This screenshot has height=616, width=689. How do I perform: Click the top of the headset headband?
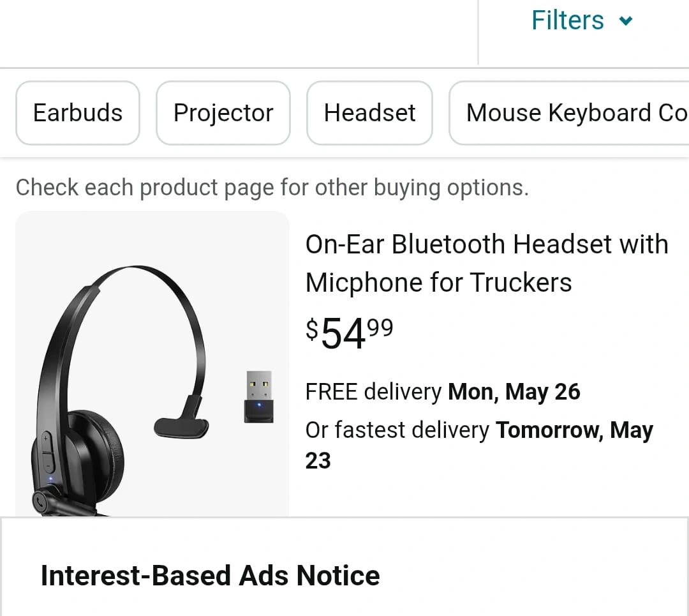click(x=137, y=272)
